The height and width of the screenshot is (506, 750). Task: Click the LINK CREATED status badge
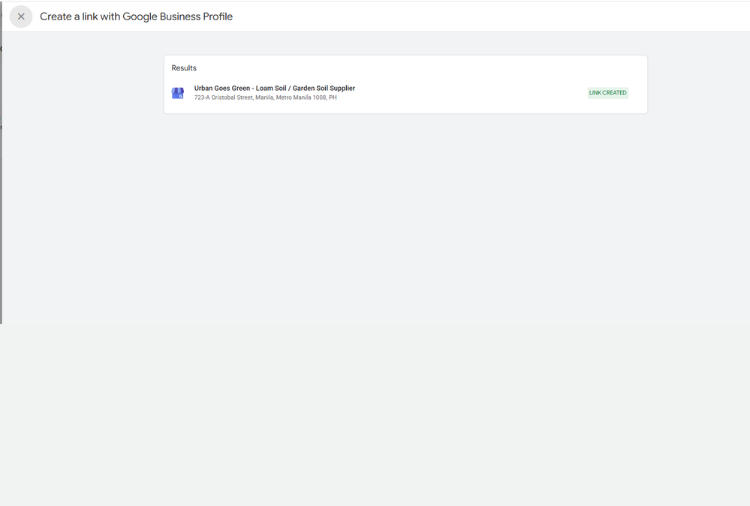(x=607, y=93)
